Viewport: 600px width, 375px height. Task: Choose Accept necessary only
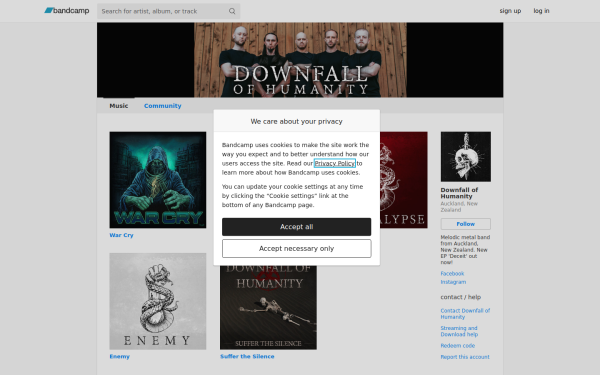(x=297, y=248)
